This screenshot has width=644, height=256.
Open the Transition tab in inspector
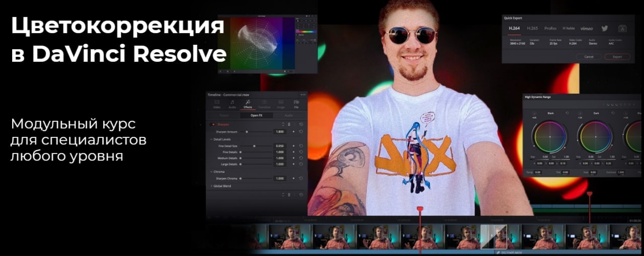tap(264, 104)
